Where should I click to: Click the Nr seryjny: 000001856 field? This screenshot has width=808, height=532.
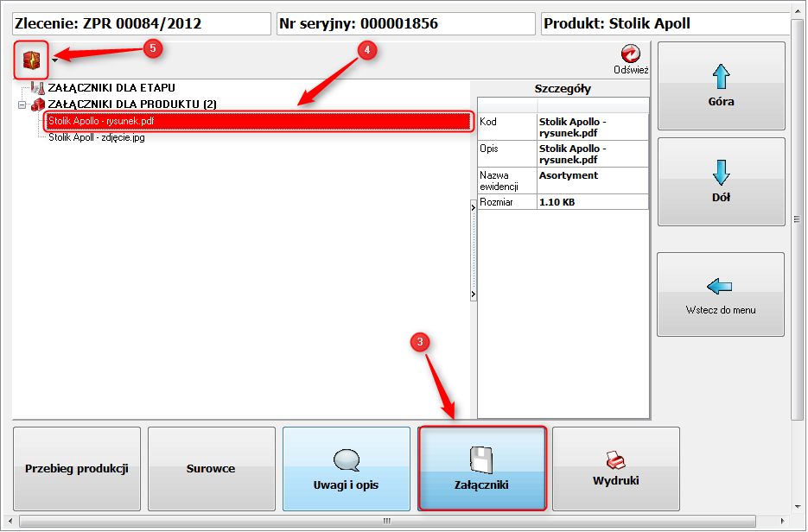(x=406, y=23)
